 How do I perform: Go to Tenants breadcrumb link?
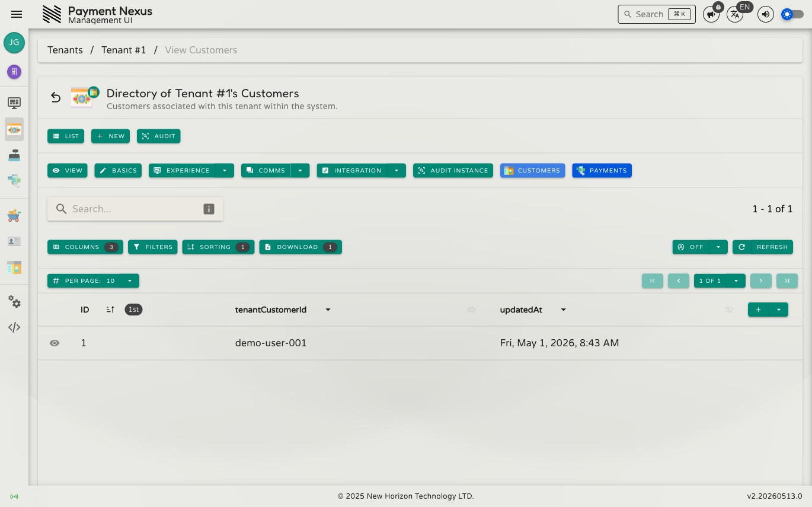coord(65,50)
